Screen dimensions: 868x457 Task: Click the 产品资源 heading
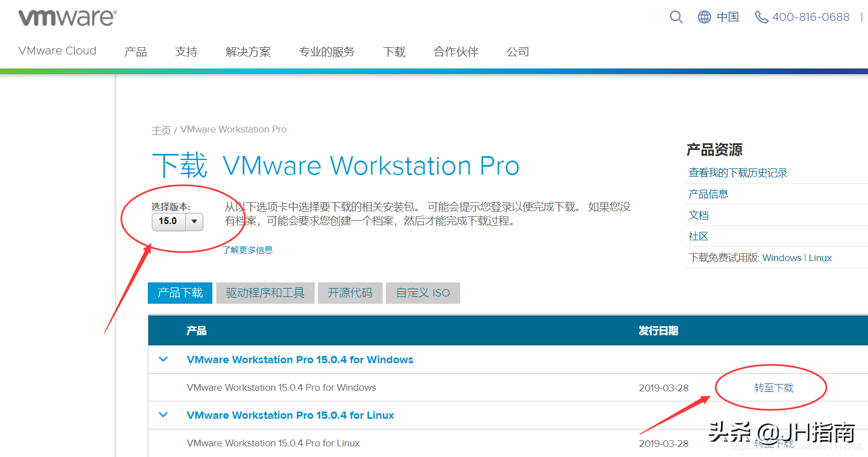pyautogui.click(x=715, y=149)
